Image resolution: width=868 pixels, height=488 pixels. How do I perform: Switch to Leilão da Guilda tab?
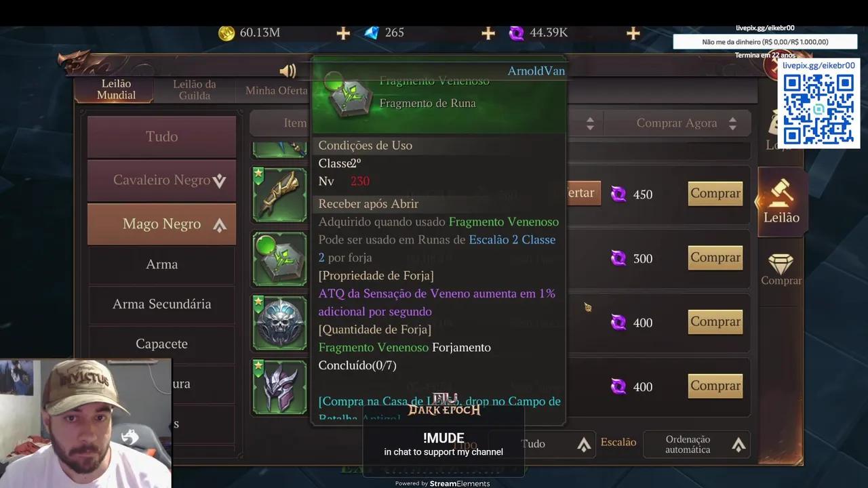click(195, 89)
